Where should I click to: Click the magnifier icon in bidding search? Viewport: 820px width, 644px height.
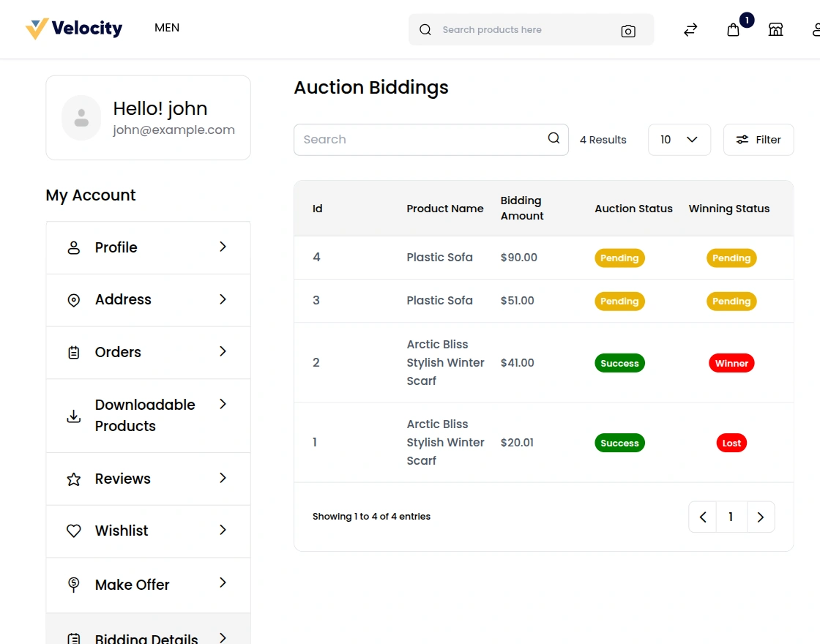pyautogui.click(x=553, y=138)
